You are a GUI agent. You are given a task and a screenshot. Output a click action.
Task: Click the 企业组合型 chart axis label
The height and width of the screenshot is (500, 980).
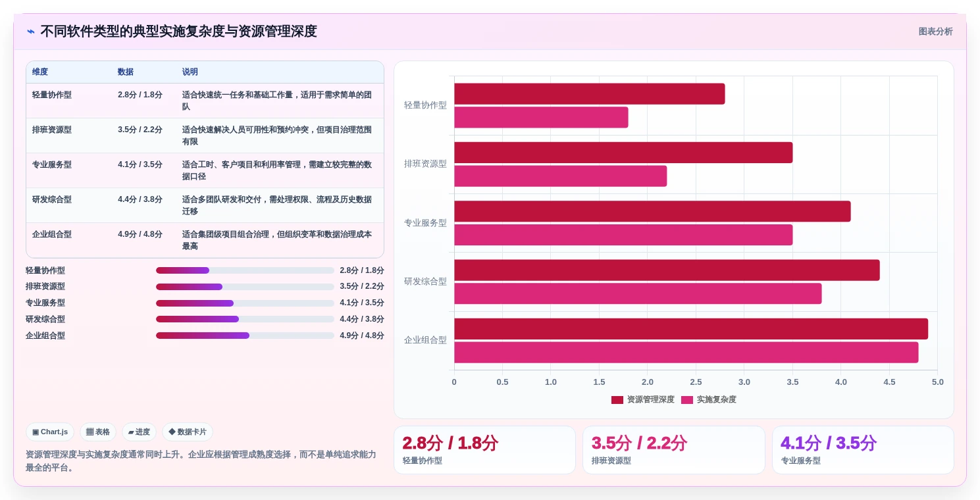pos(425,340)
